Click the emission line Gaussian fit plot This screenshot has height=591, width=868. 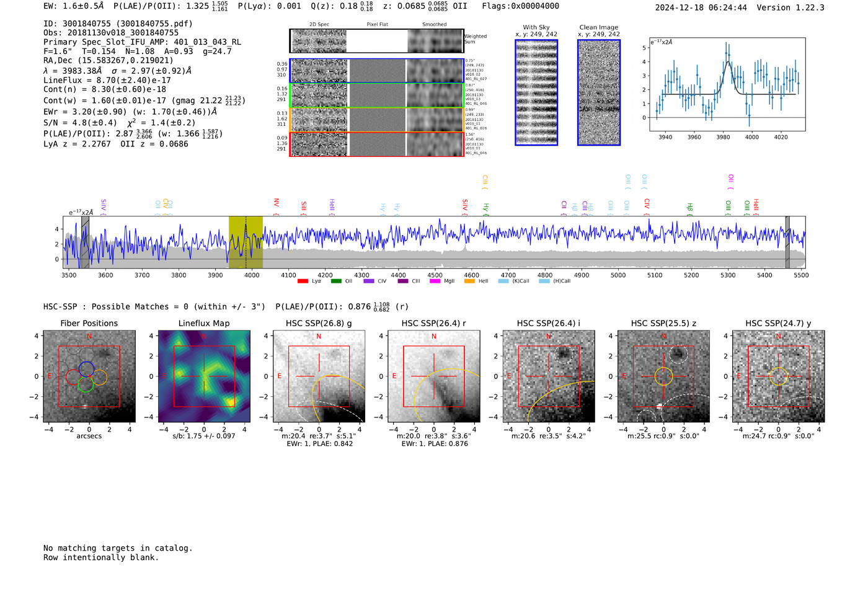[x=727, y=84]
